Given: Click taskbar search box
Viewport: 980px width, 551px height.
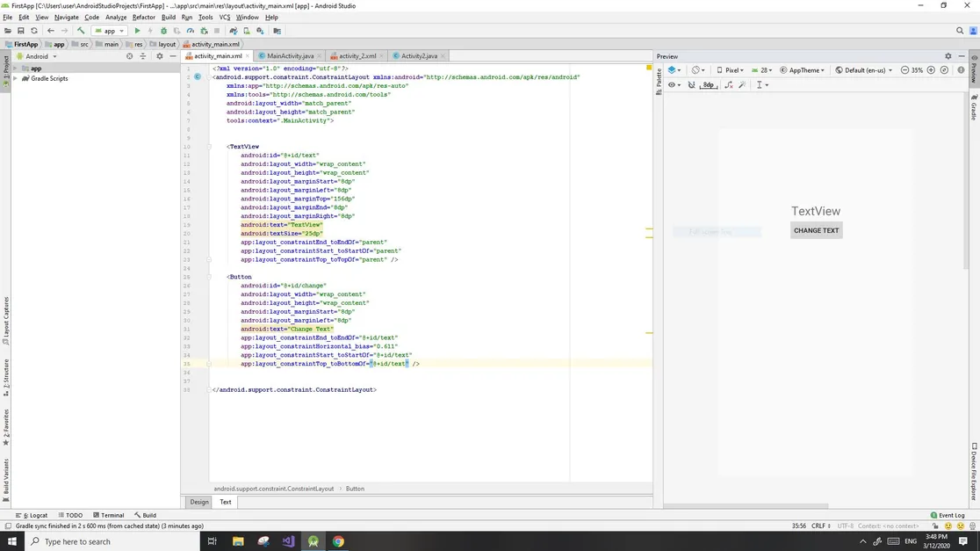Looking at the screenshot, I should [x=112, y=541].
